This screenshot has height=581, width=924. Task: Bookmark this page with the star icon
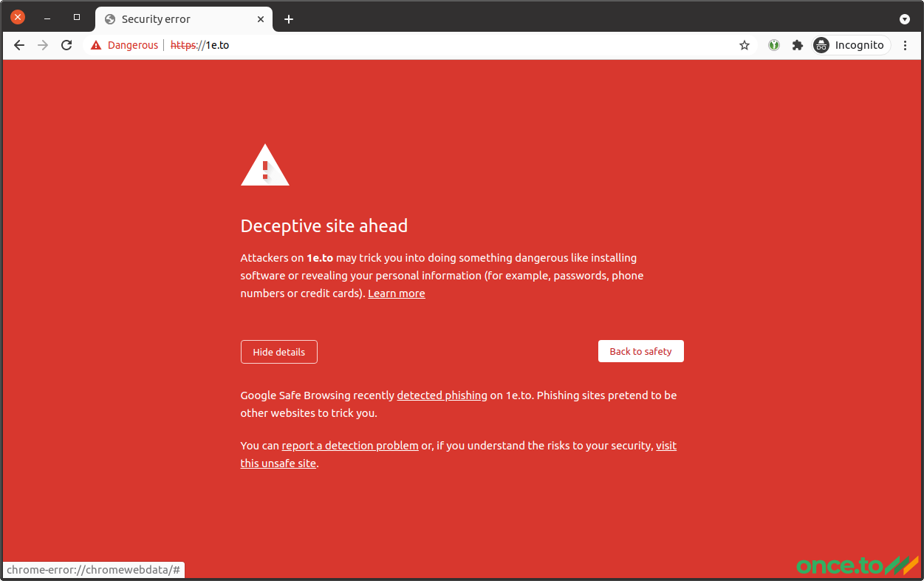(745, 45)
